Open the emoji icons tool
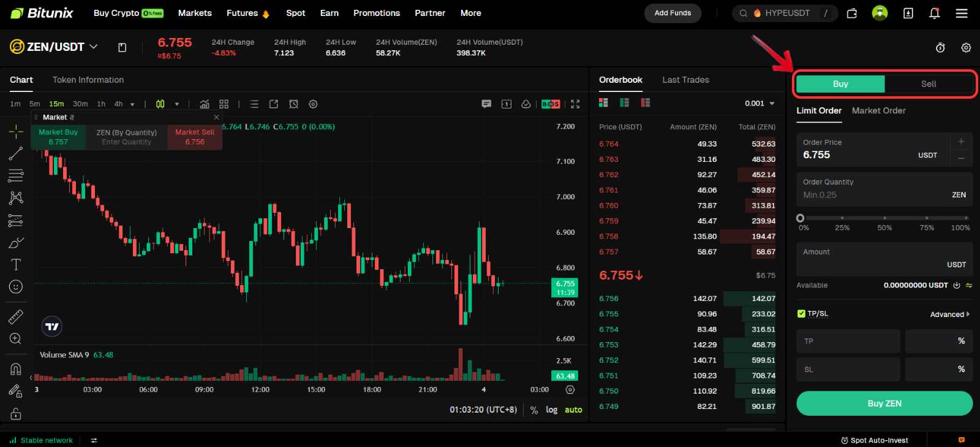 coord(16,286)
